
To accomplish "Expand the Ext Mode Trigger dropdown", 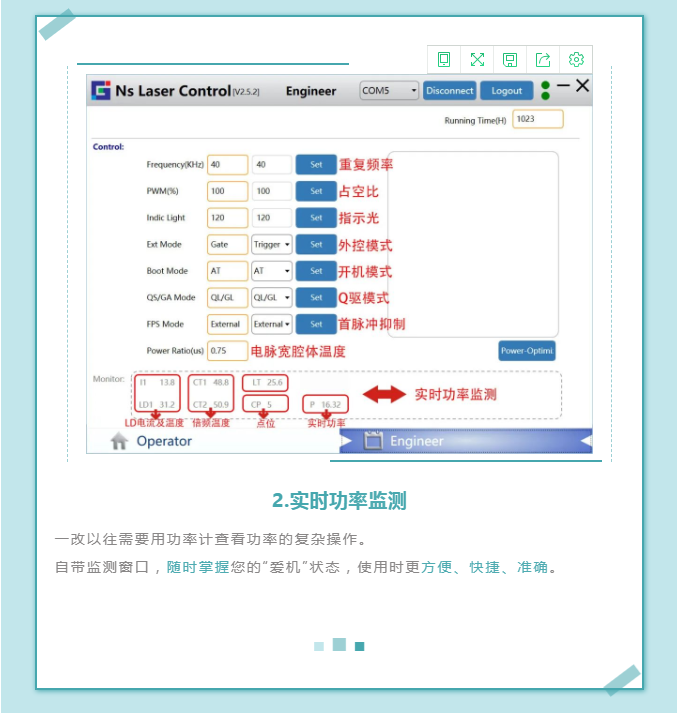I will tap(271, 244).
